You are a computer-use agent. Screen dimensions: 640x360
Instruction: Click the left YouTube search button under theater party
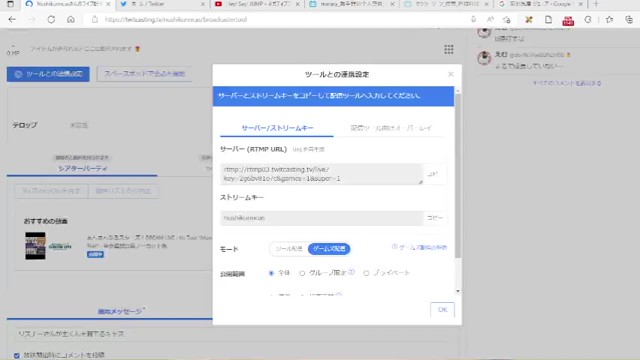tap(51, 191)
